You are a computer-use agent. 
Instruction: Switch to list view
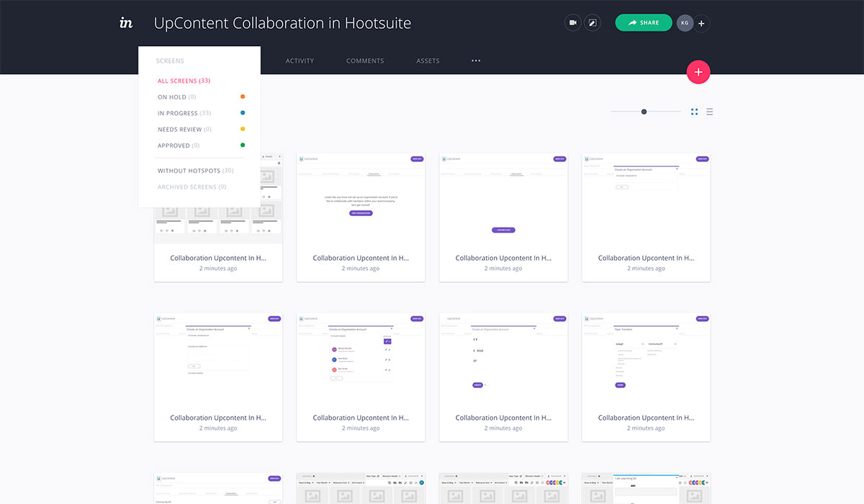[709, 112]
